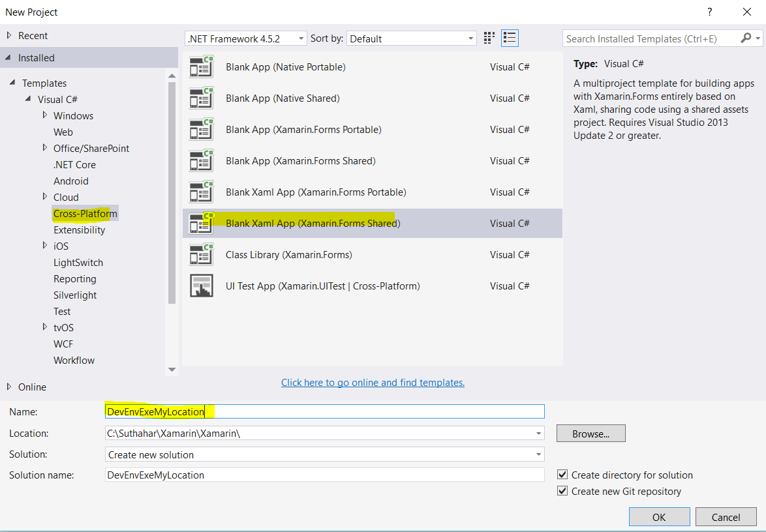Screen dimensions: 766x532
Task: Click Blank App (Native Shared) template icon
Action: click(201, 98)
